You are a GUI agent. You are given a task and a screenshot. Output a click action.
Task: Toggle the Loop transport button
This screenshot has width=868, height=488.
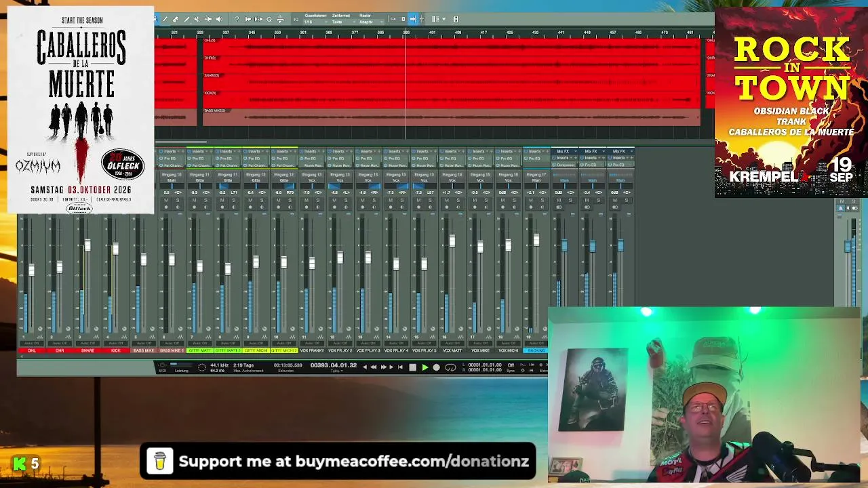450,367
